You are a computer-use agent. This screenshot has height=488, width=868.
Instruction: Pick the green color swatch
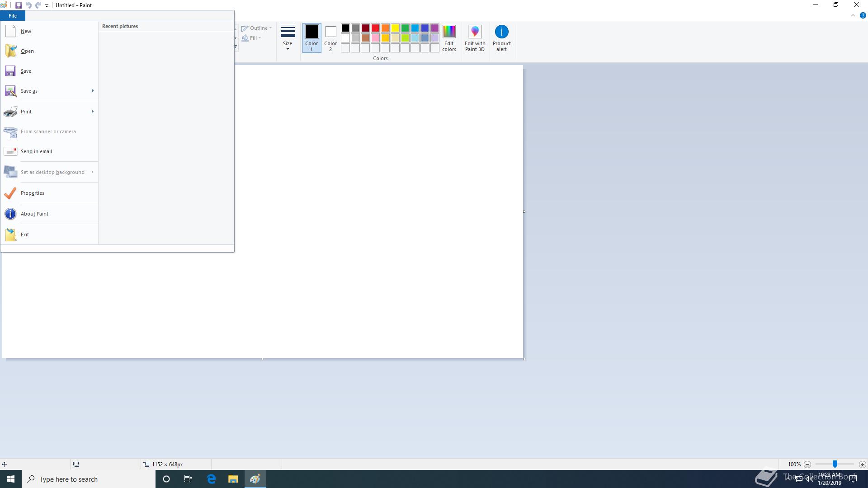pos(405,28)
